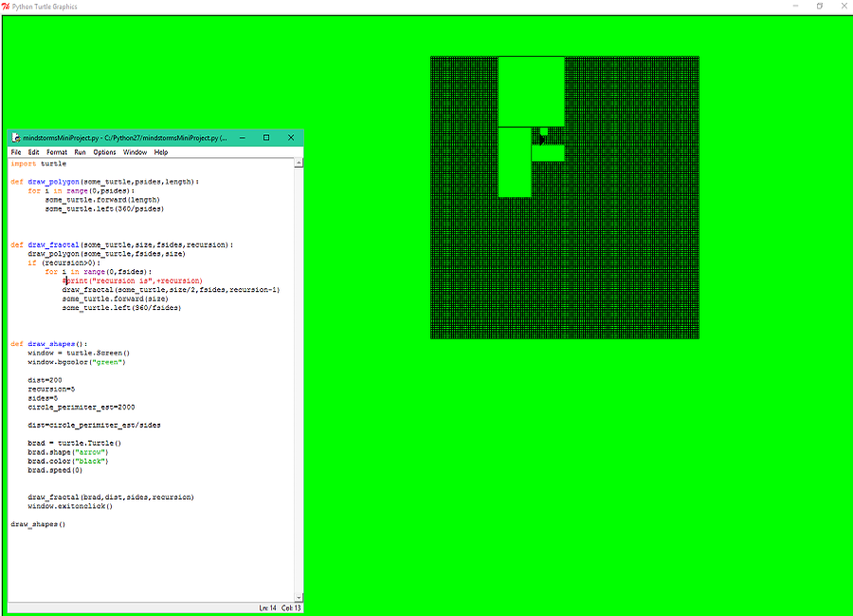The image size is (853, 616).
Task: Minimize the IDLE editor window
Action: (243, 137)
